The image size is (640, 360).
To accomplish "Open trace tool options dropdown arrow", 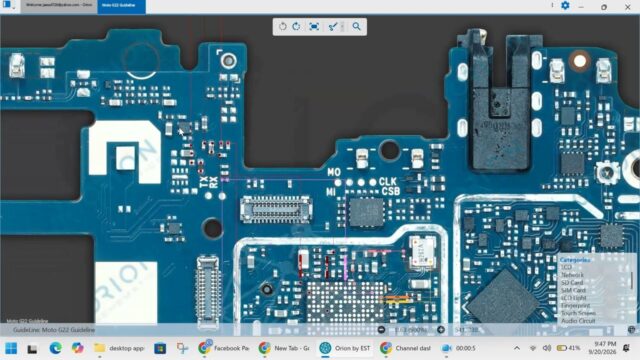I will point(342,27).
